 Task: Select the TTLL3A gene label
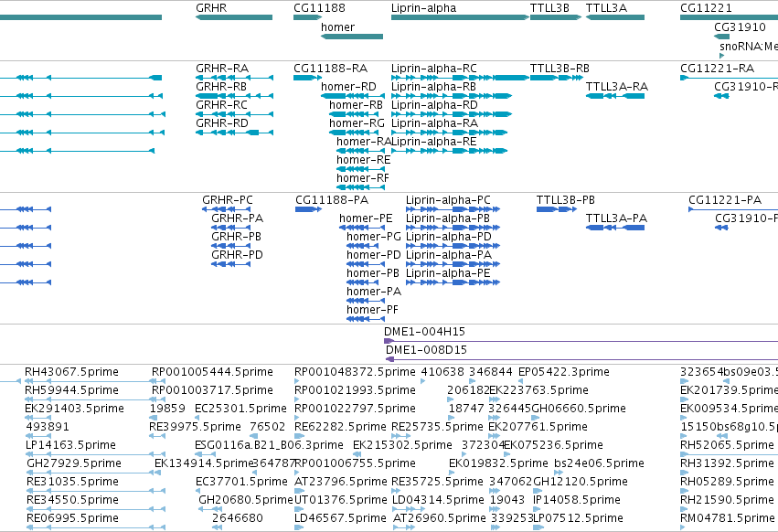[x=606, y=8]
